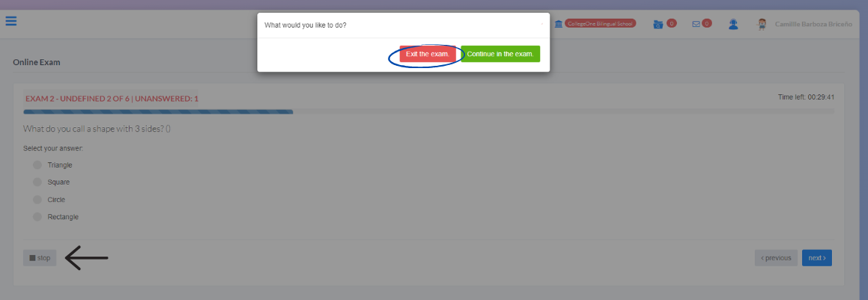Click the headset support icon
The width and height of the screenshot is (868, 300).
733,24
